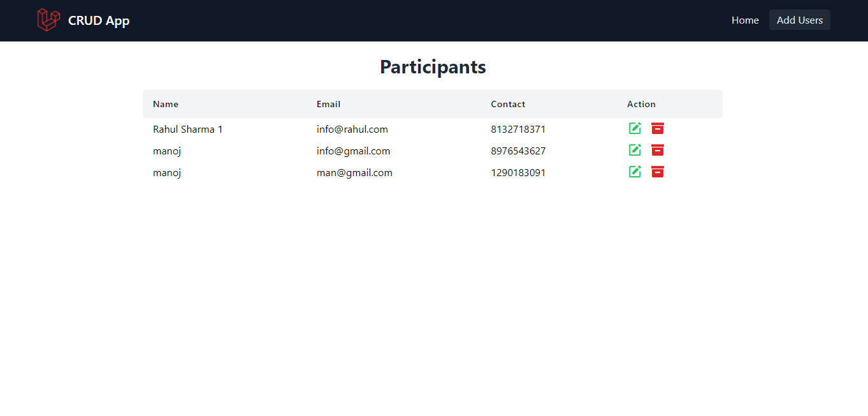
Task: Click the Laravel logo icon
Action: click(x=48, y=20)
